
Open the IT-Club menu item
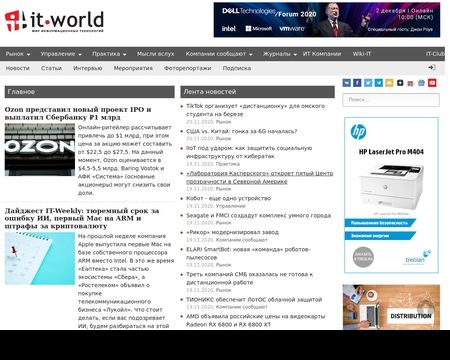[x=435, y=54]
